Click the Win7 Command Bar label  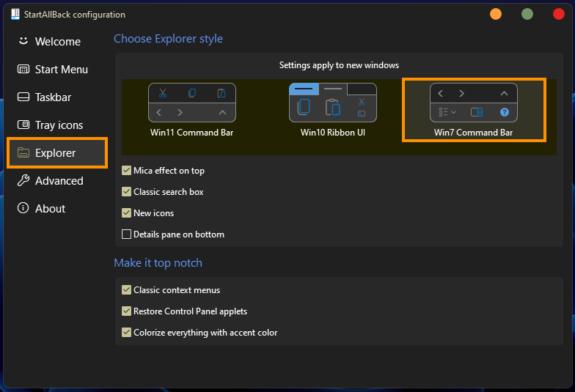click(x=474, y=133)
